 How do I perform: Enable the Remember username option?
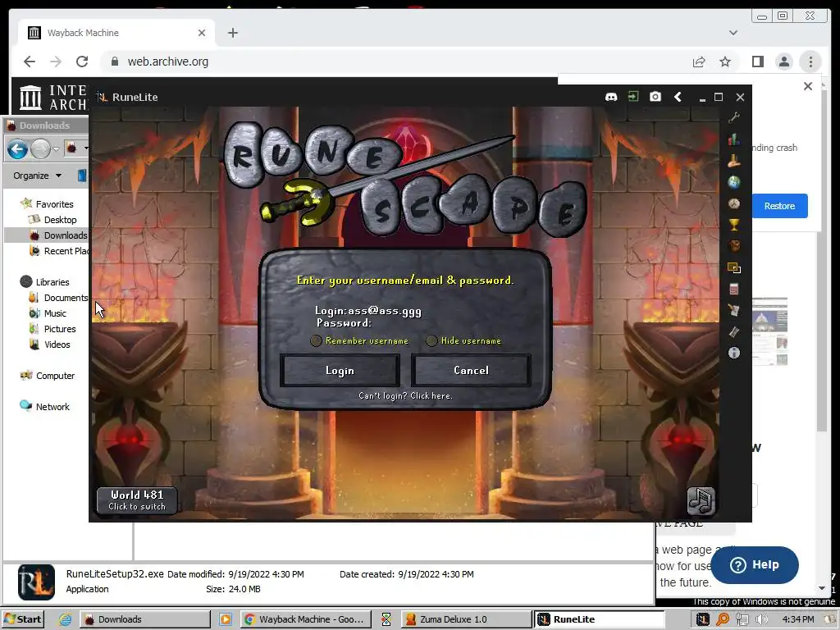(x=316, y=340)
